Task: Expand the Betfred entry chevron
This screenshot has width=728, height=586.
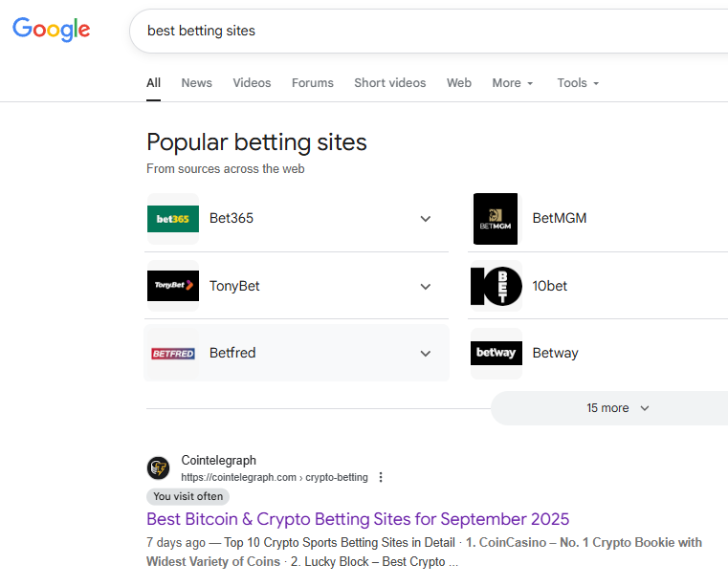Action: point(426,354)
